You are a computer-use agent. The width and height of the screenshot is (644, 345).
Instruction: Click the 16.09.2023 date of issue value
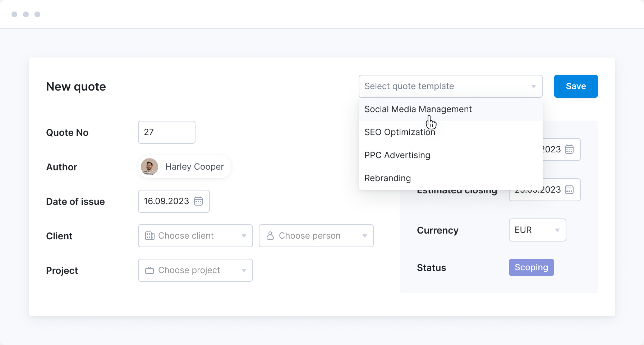coord(166,201)
